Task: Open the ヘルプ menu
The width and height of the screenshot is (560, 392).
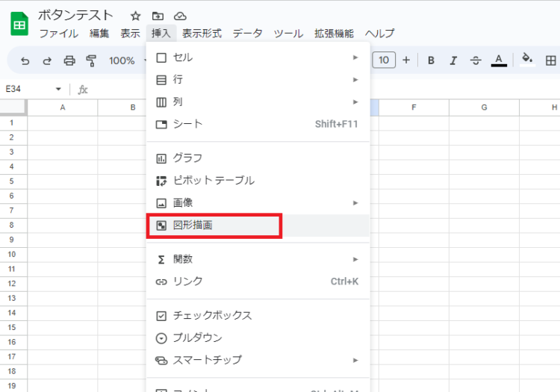Action: point(379,34)
